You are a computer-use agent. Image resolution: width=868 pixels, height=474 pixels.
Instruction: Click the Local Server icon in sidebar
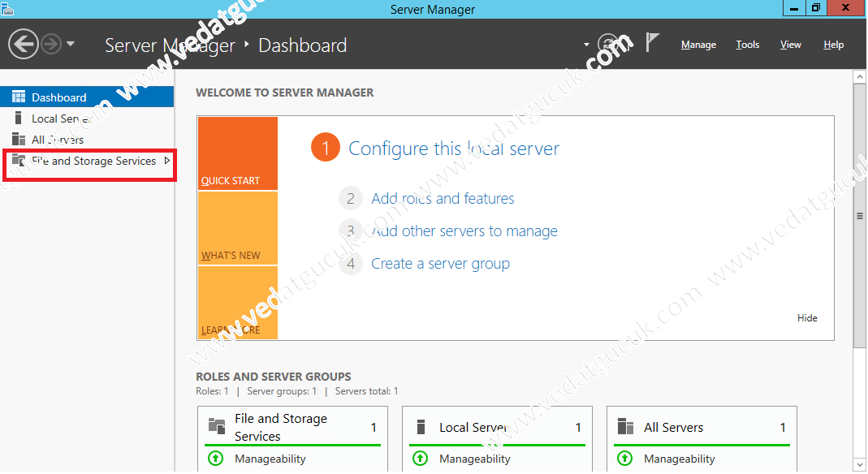(x=18, y=118)
